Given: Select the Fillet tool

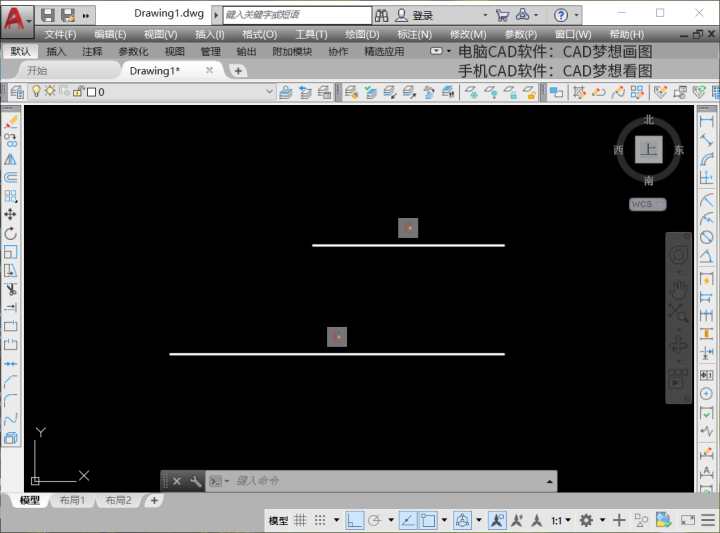Looking at the screenshot, I should 11,400.
